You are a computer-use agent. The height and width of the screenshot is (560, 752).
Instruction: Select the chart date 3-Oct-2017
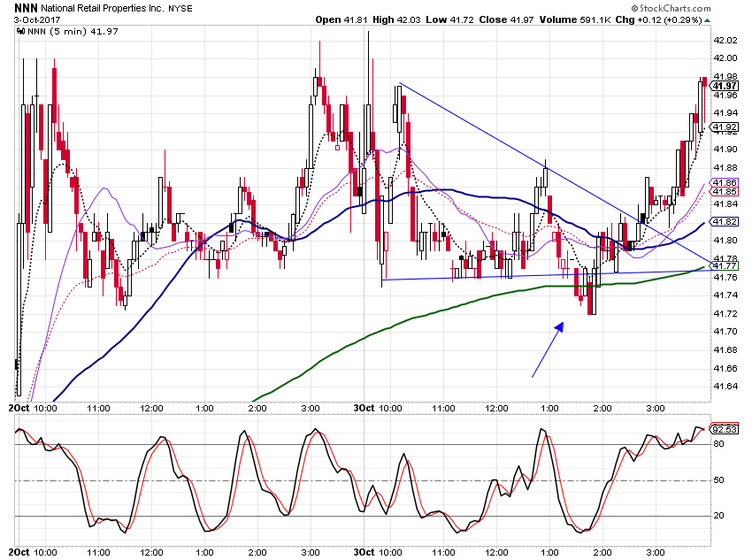point(37,20)
